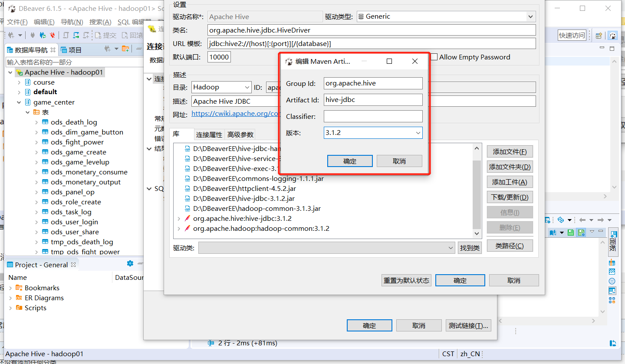
Task: Click the library list vertical scrollbar
Action: [x=477, y=194]
